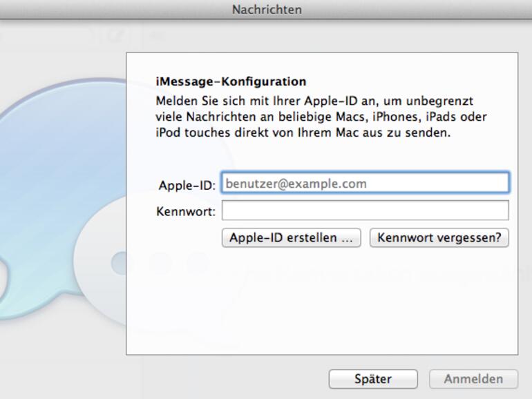The height and width of the screenshot is (399, 532).
Task: Choose "Später" to skip sign-in
Action: 373,379
